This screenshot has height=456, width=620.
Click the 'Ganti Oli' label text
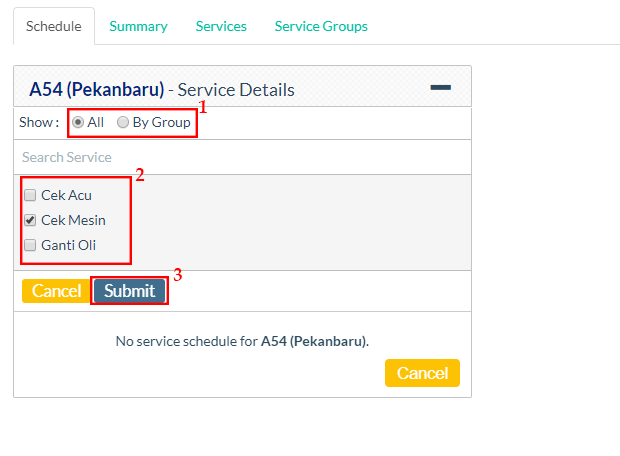tap(69, 245)
